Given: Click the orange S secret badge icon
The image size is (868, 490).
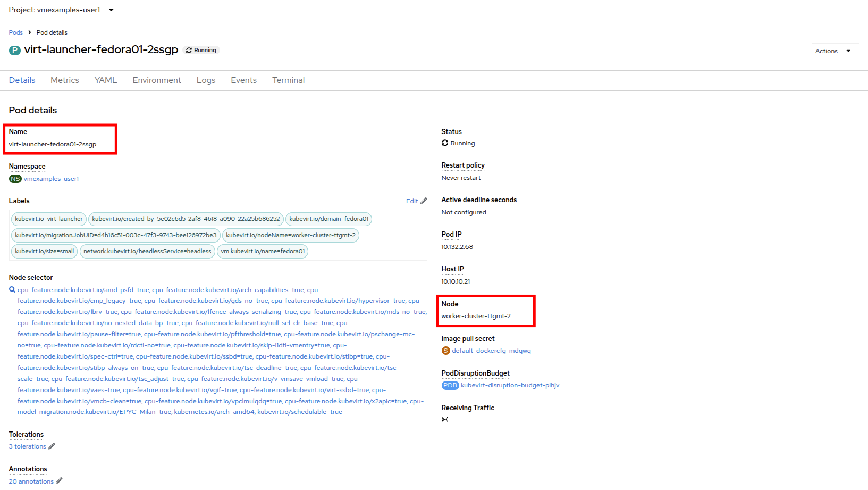Looking at the screenshot, I should click(x=446, y=351).
